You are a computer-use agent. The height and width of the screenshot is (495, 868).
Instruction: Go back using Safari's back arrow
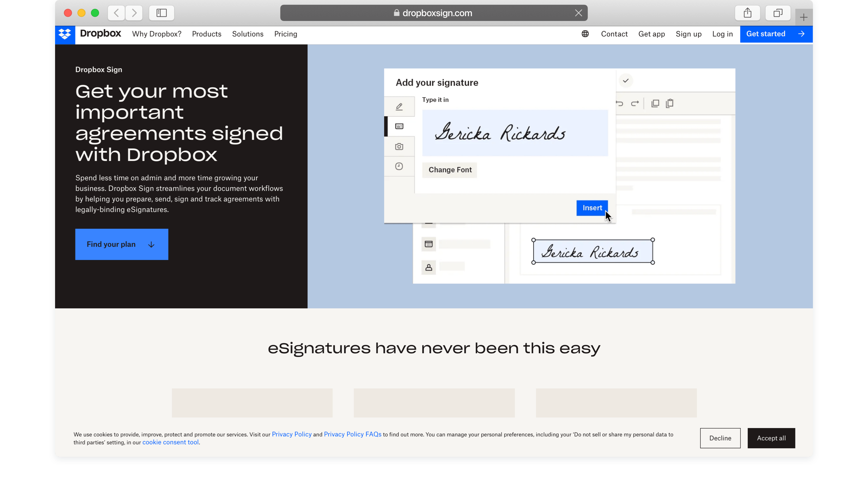[x=116, y=13]
